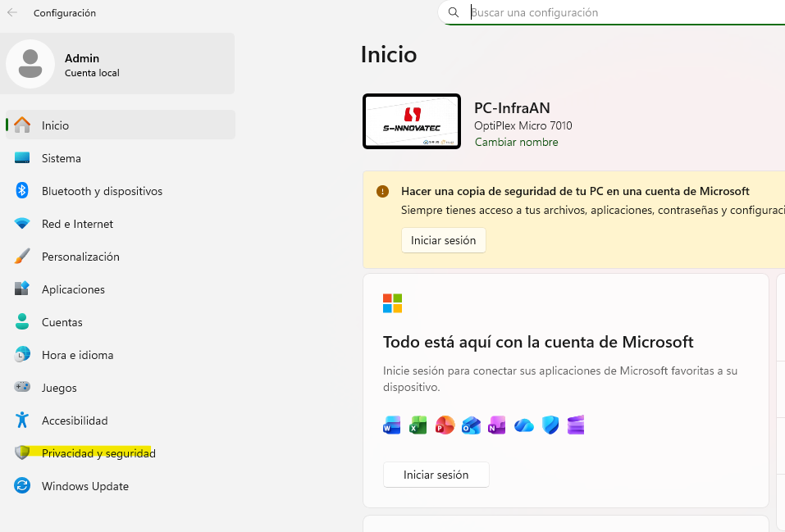Click the OptiPlex Micro 7010 model text
The image size is (785, 532).
point(523,125)
